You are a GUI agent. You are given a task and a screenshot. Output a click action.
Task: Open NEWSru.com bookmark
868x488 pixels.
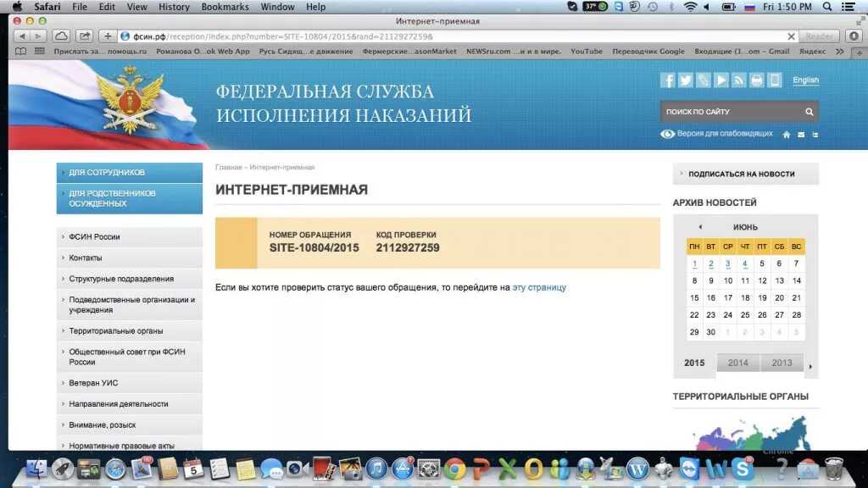(513, 52)
